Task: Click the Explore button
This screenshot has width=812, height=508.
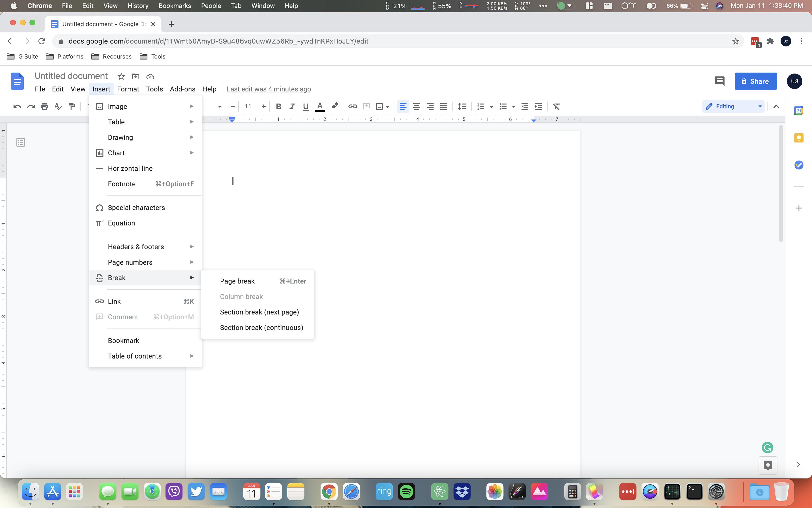Action: tap(768, 465)
